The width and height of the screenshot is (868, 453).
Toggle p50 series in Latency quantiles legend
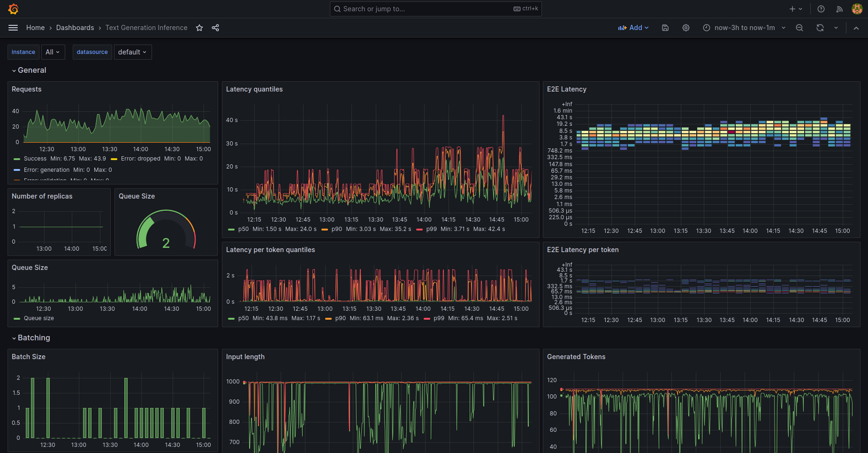tap(243, 229)
